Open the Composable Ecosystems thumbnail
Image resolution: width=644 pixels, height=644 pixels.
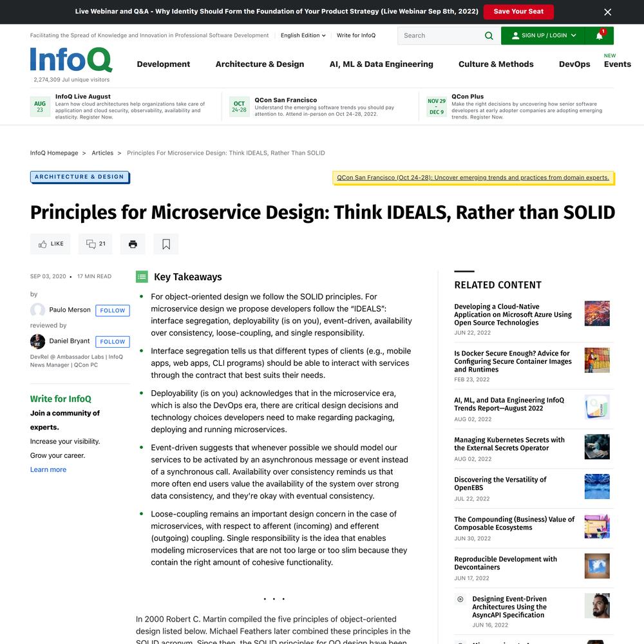coord(597,527)
